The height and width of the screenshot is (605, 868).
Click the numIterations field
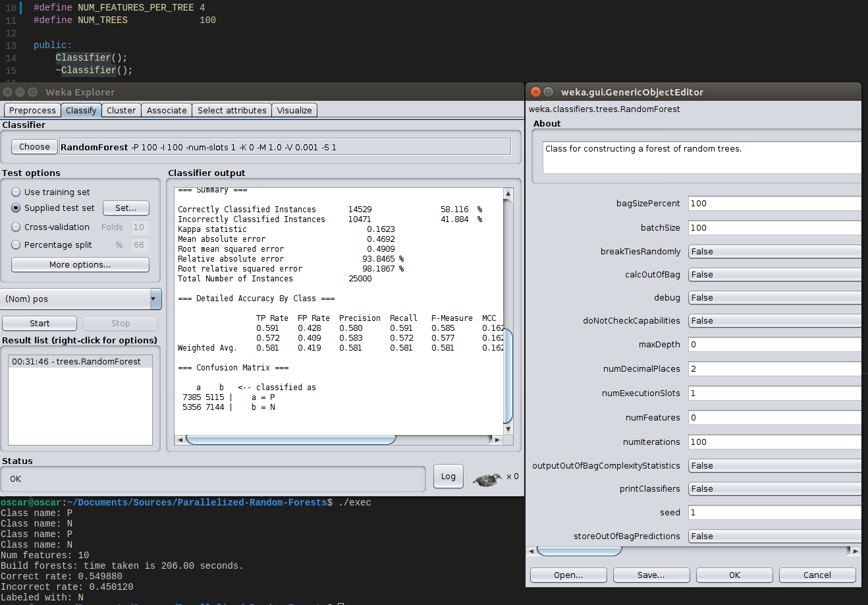[x=774, y=442]
